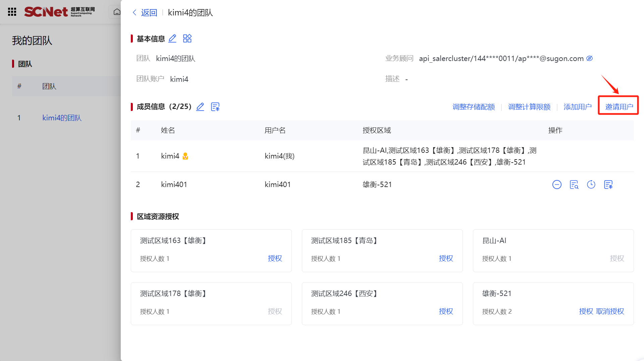Screen dimensions: 644x361
Task: Click the 昆山-AI card title
Action: tap(494, 240)
